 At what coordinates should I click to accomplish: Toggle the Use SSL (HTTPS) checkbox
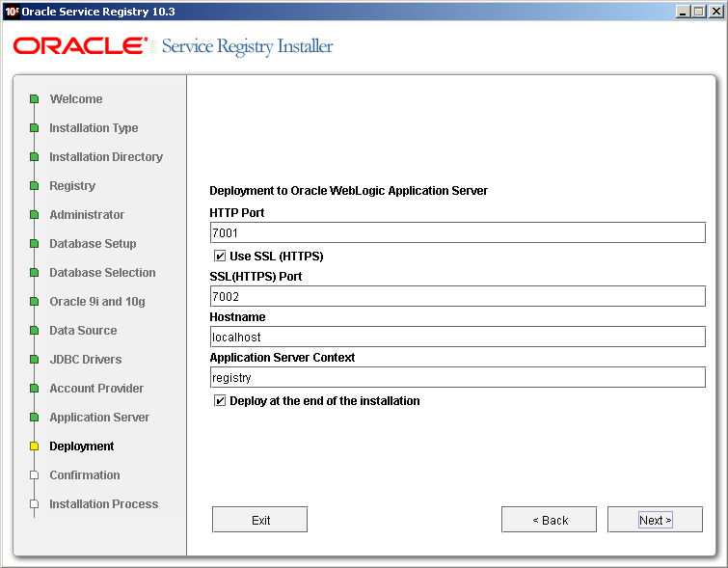(220, 256)
